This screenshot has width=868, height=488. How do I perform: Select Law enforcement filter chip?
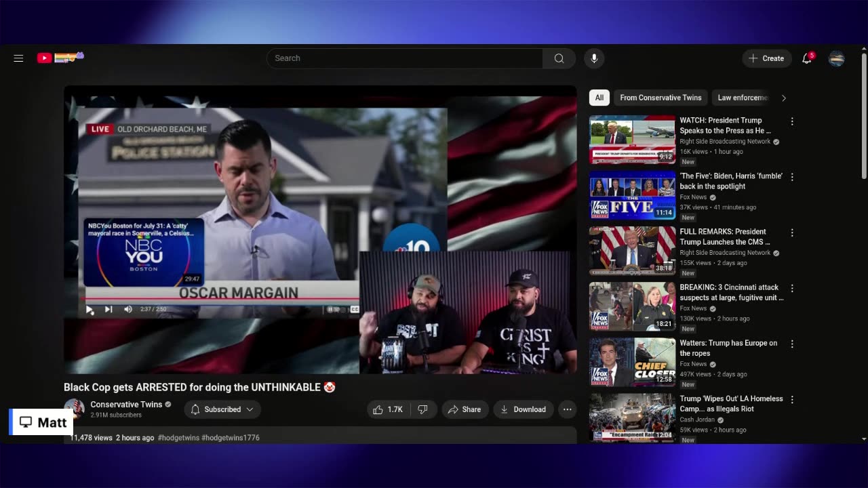pyautogui.click(x=743, y=98)
